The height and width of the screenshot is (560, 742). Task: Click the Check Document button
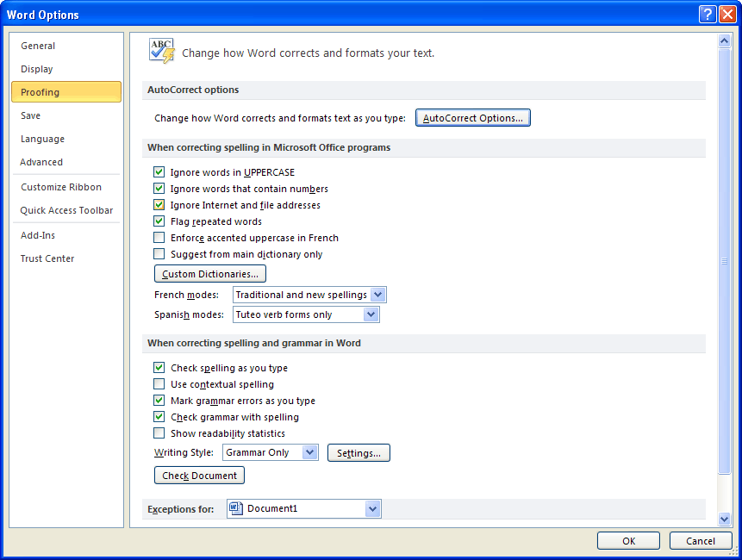tap(199, 476)
